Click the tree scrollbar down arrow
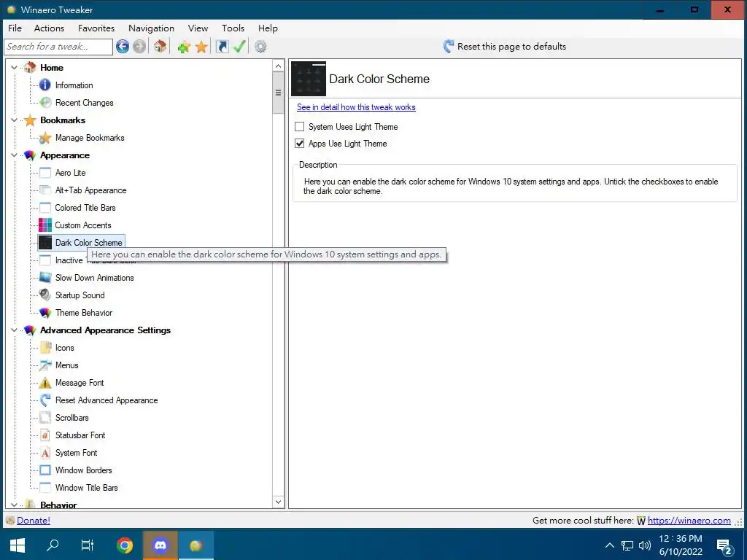The height and width of the screenshot is (560, 747). point(279,502)
